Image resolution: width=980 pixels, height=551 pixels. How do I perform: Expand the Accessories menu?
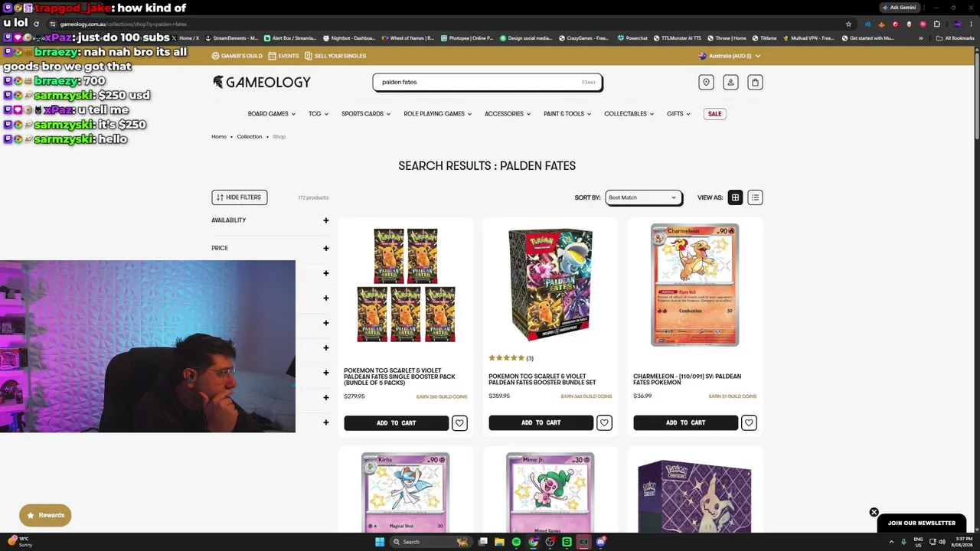pos(508,114)
